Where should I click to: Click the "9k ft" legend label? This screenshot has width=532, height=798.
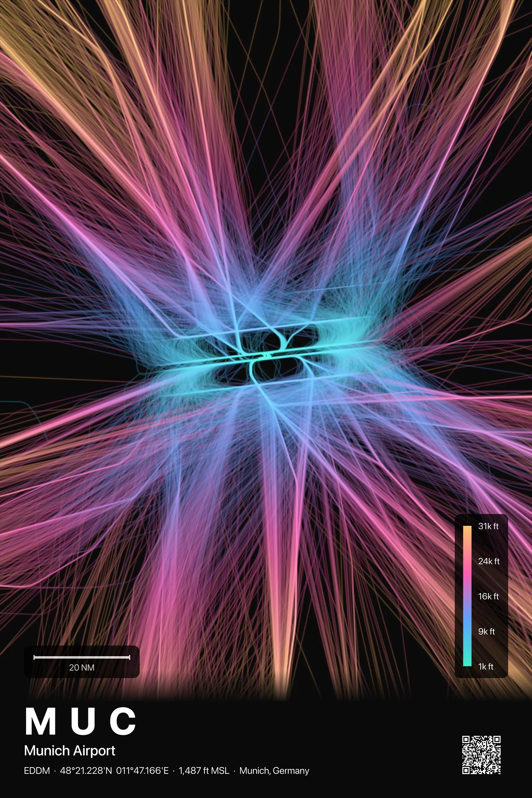pyautogui.click(x=486, y=631)
